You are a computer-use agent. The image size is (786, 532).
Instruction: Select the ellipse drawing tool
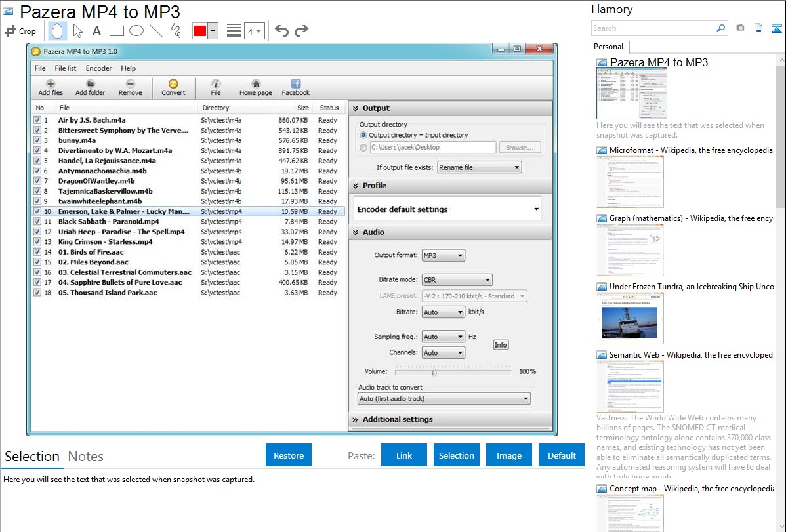(x=136, y=31)
